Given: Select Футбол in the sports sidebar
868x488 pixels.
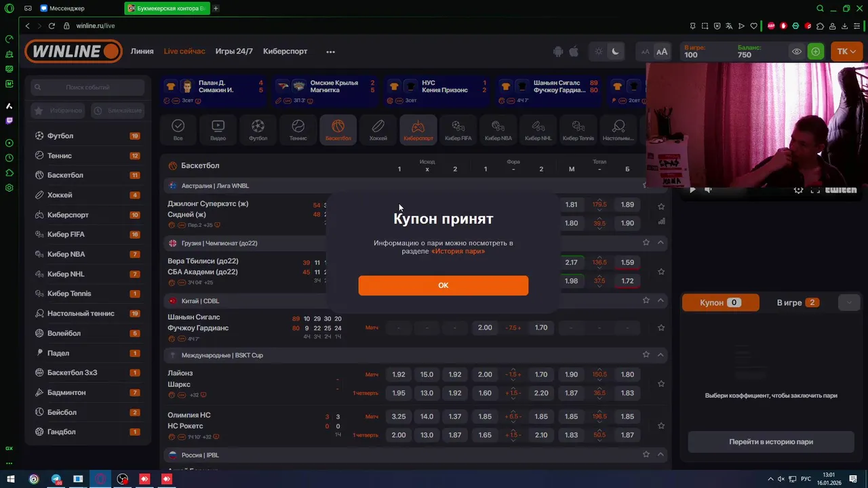Looking at the screenshot, I should tap(87, 136).
